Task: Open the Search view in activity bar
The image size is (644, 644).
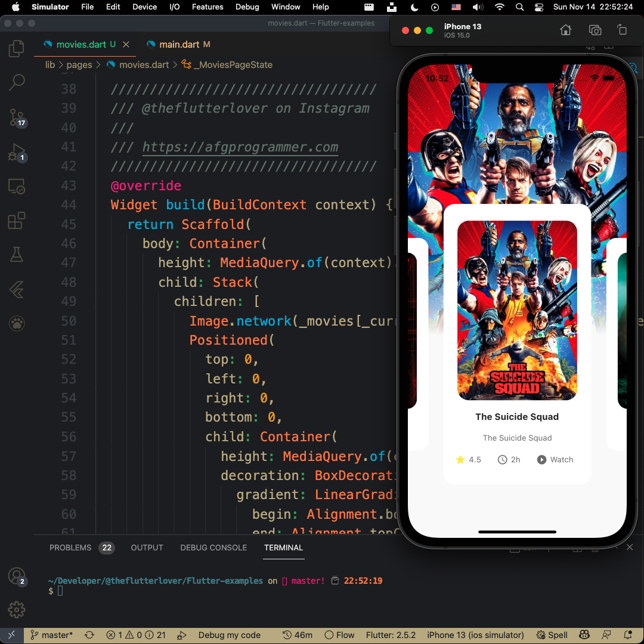Action: [x=17, y=82]
